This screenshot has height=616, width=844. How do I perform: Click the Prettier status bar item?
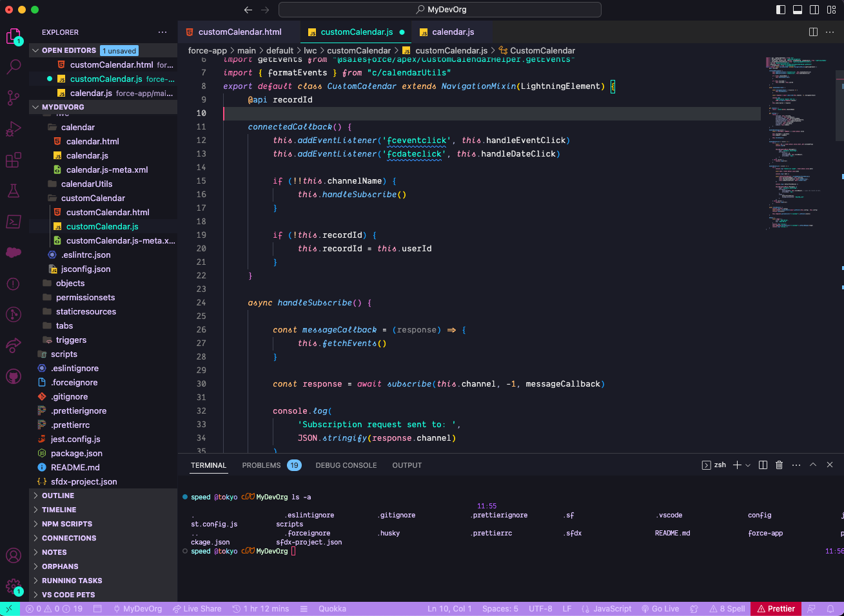pyautogui.click(x=776, y=608)
